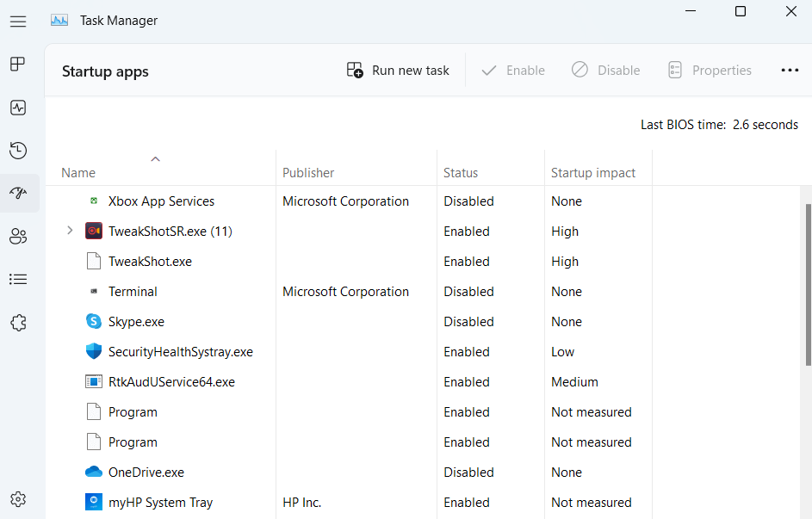
Task: Click the vertical scrollbar thumb
Action: click(x=808, y=285)
